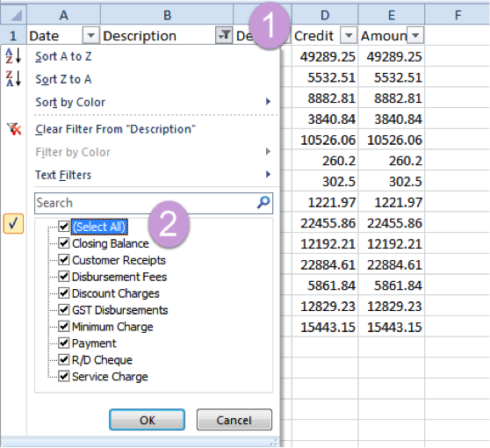The height and width of the screenshot is (448, 490).
Task: Toggle the (Select All) checkbox
Action: [x=64, y=227]
